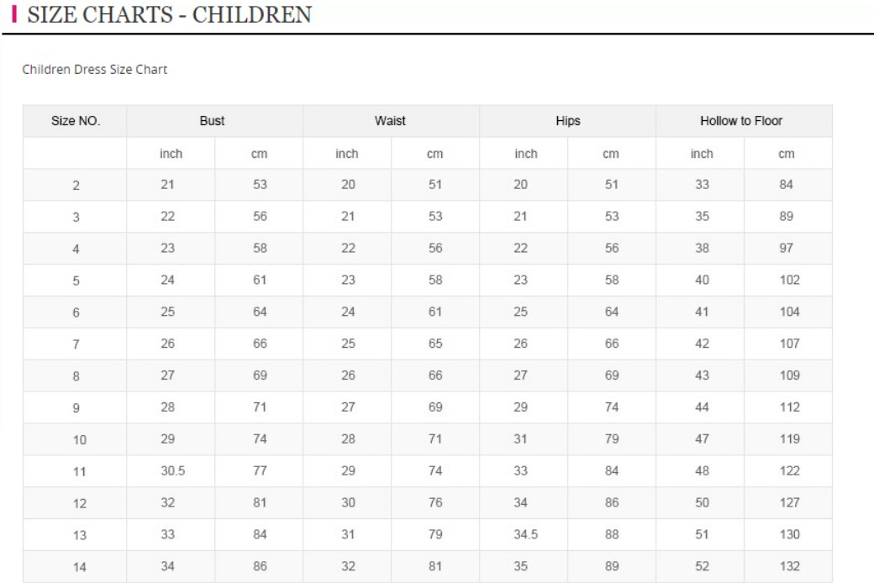
Task: Click size number 9 in the first column
Action: coord(76,408)
